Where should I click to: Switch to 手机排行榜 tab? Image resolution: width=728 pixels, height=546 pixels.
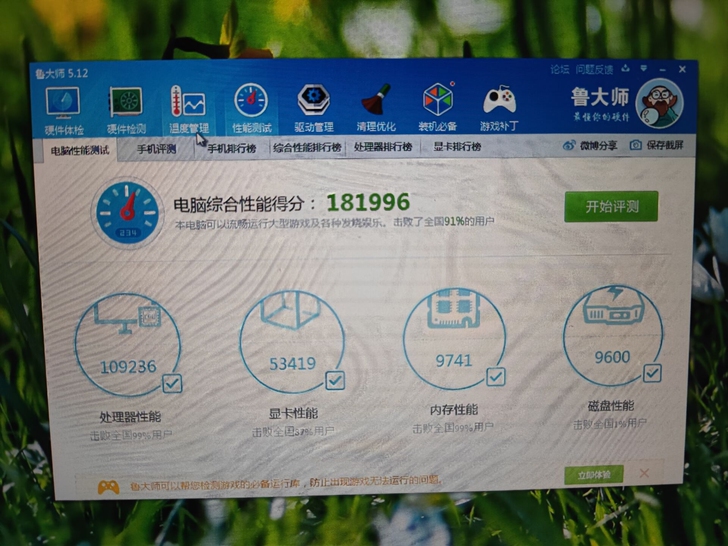pyautogui.click(x=231, y=149)
